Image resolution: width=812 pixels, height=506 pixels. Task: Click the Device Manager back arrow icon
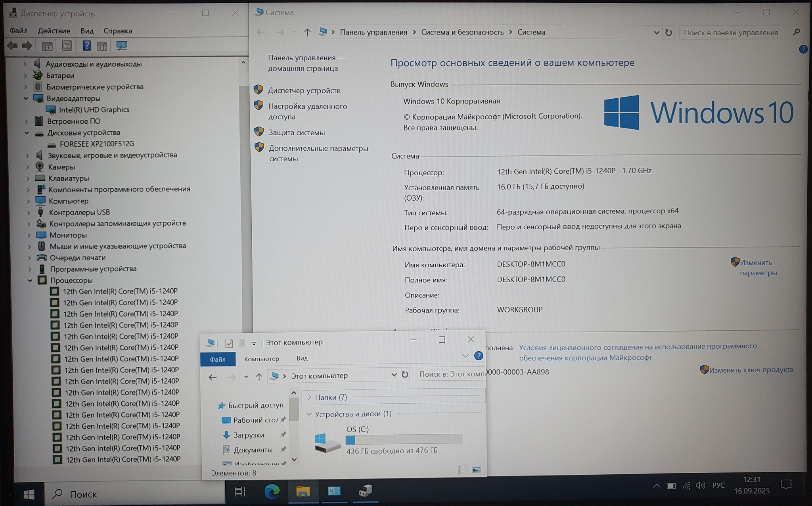(12, 46)
